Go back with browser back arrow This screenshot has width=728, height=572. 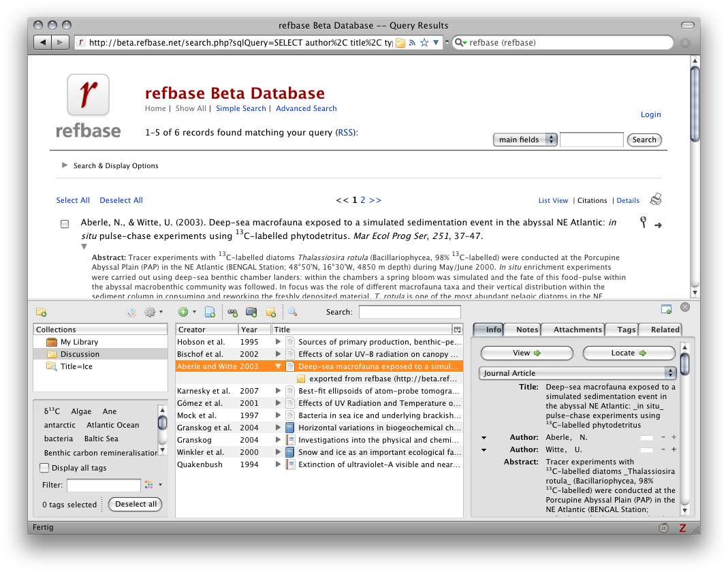pyautogui.click(x=43, y=42)
